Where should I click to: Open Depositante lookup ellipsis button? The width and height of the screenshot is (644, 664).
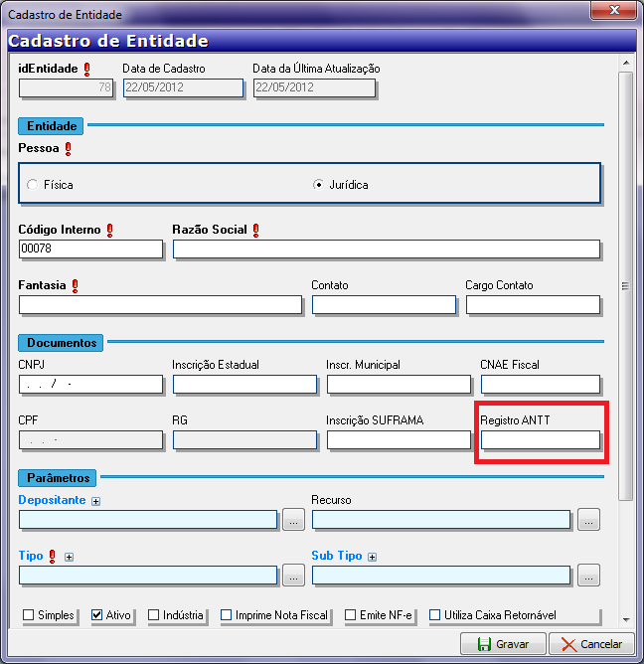tap(293, 520)
